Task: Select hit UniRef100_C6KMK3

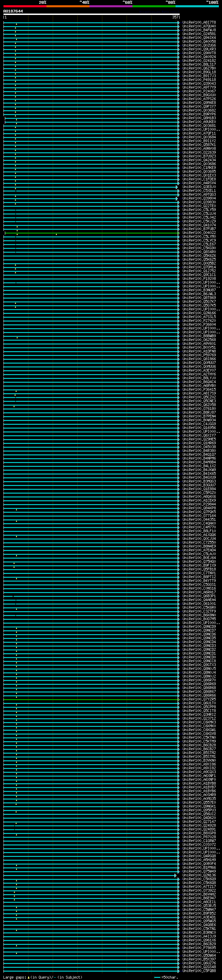Action: click(199, 722)
